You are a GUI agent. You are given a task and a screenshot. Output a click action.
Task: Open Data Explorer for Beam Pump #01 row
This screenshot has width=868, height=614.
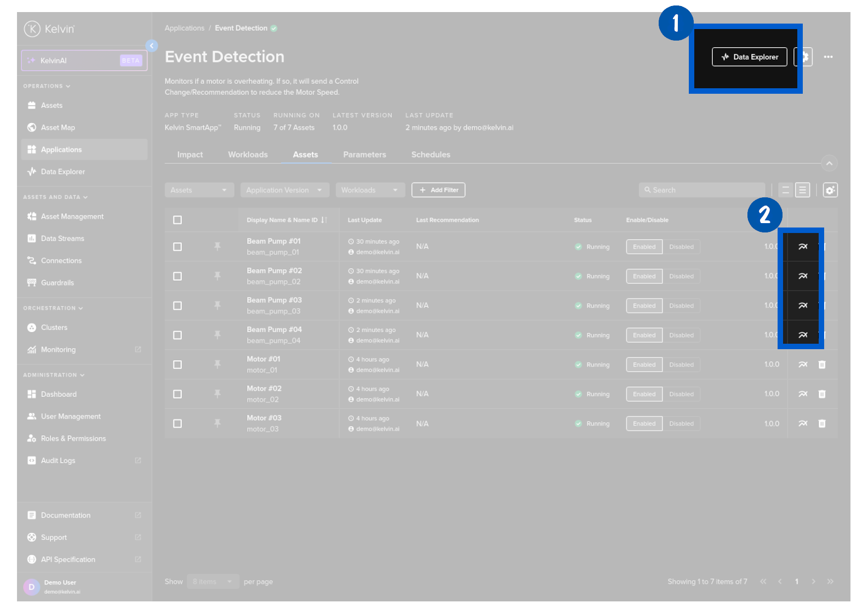pyautogui.click(x=802, y=247)
